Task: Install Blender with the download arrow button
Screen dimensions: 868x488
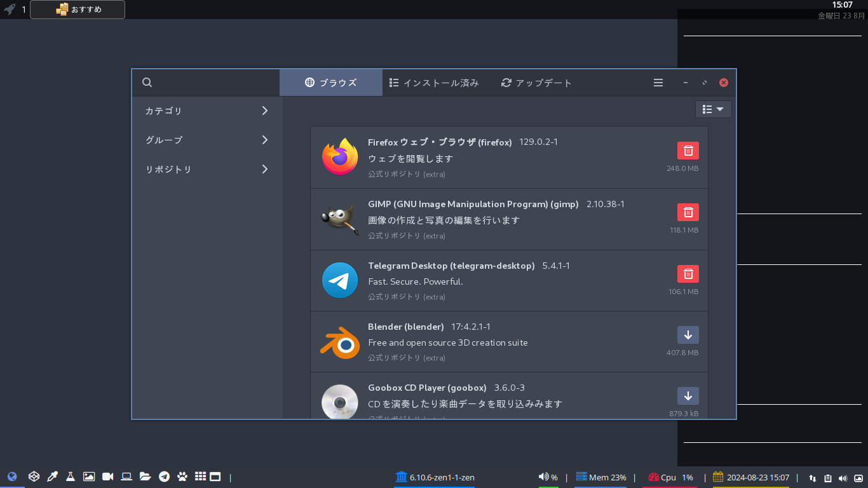Action: click(688, 335)
